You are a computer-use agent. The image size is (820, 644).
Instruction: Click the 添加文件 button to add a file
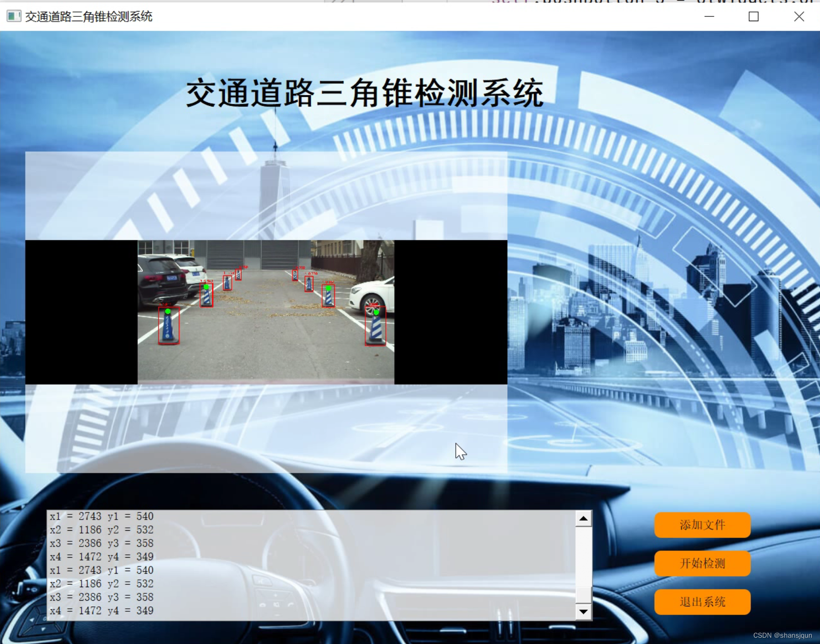(702, 525)
